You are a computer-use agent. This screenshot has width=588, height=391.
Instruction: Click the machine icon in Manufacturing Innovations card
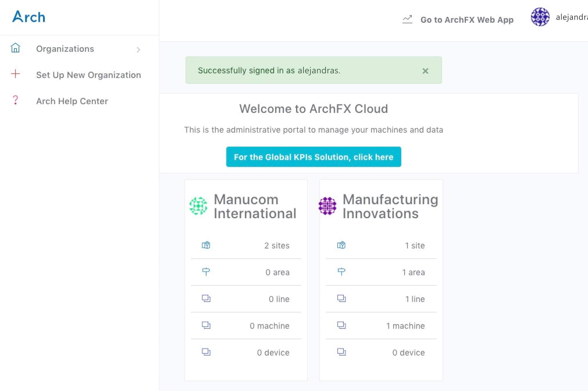point(341,326)
